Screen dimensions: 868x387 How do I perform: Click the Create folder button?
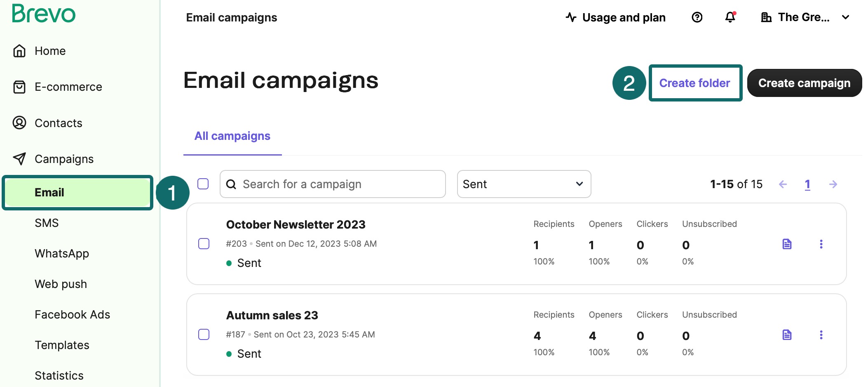point(695,83)
